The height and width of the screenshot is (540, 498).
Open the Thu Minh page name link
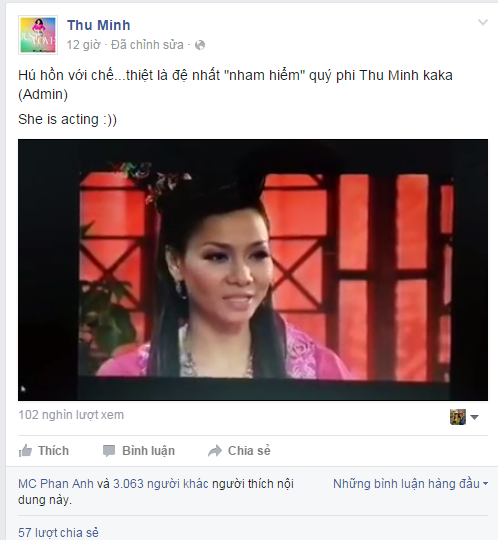[x=98, y=25]
